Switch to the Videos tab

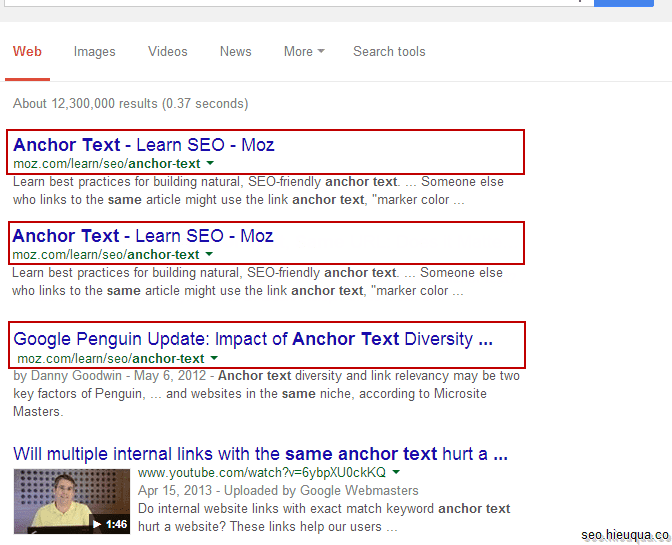point(168,51)
